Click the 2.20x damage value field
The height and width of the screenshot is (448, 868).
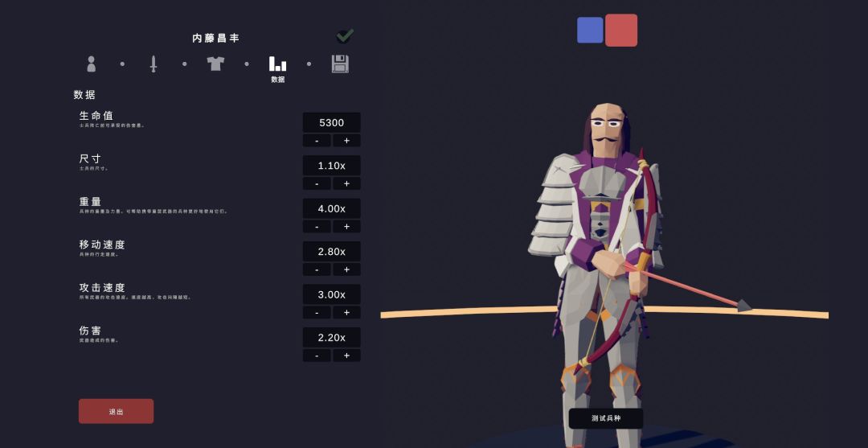(x=332, y=337)
